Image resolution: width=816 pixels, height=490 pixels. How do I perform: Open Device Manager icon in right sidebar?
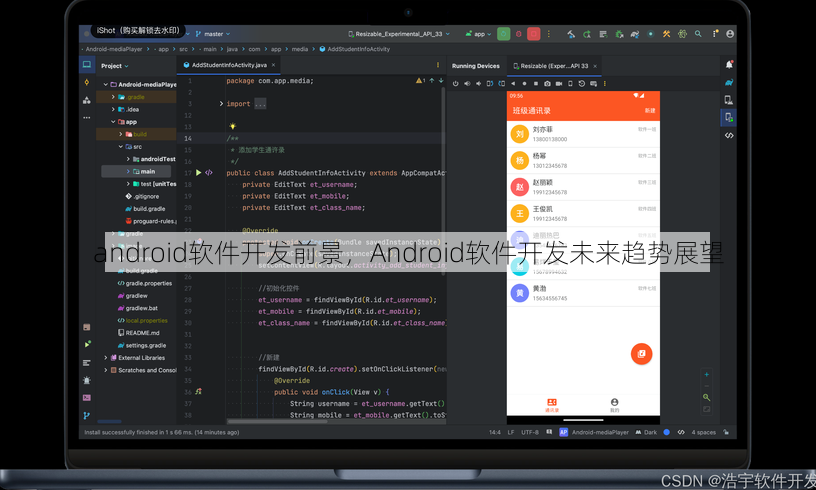729,100
